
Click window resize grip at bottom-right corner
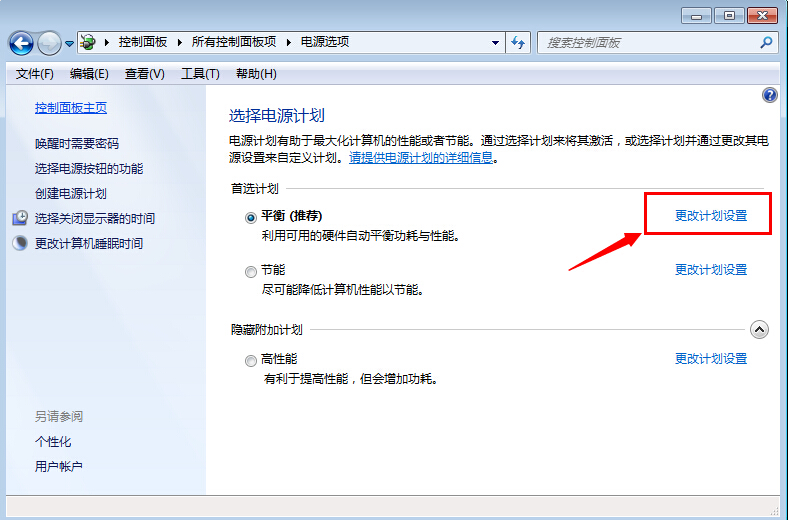tap(775, 512)
